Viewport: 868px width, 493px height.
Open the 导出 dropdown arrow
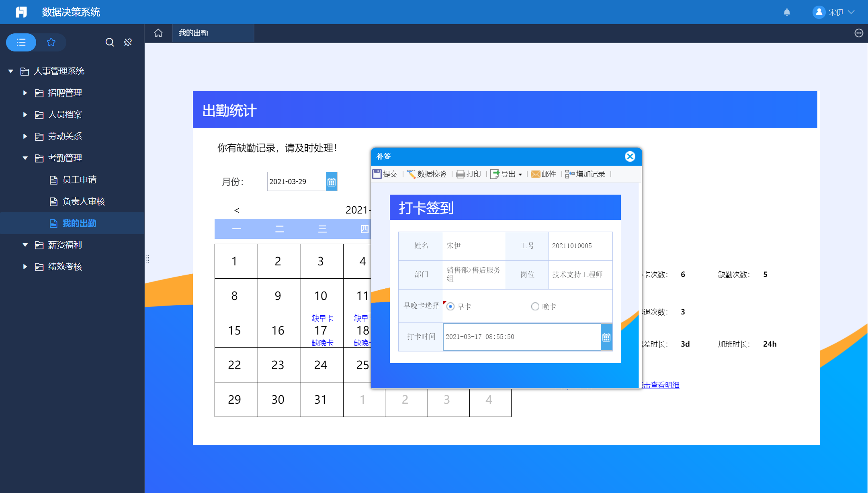[x=520, y=175]
